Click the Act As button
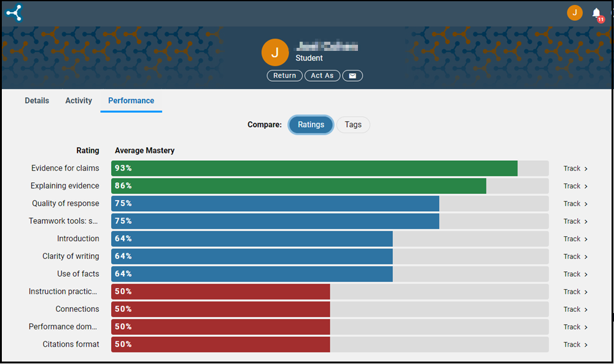The width and height of the screenshot is (614, 364). [322, 76]
